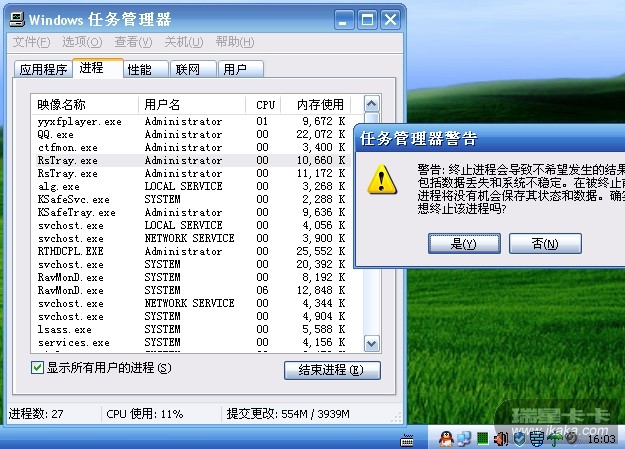Open the 文件(F) menu
Image resolution: width=625 pixels, height=449 pixels.
pyautogui.click(x=31, y=42)
